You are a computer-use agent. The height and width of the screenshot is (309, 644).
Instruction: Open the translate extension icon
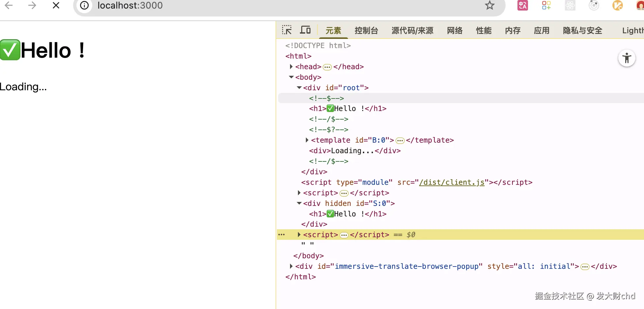(x=523, y=5)
